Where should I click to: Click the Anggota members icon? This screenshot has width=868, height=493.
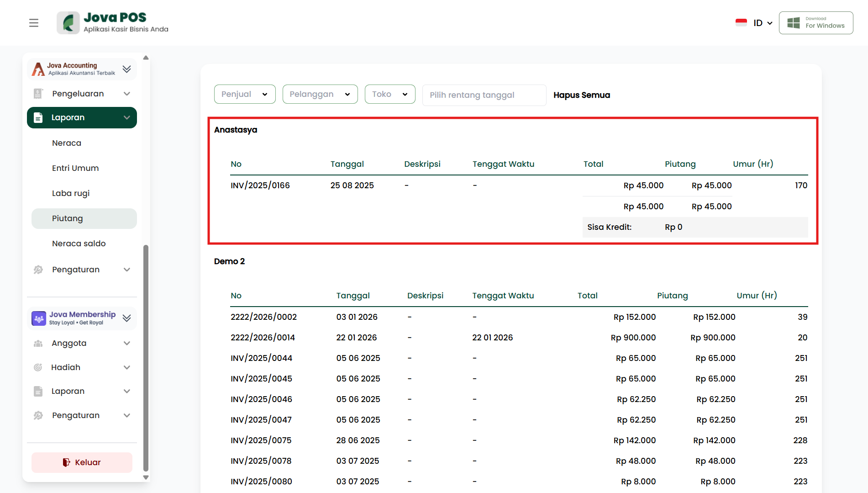pyautogui.click(x=38, y=343)
